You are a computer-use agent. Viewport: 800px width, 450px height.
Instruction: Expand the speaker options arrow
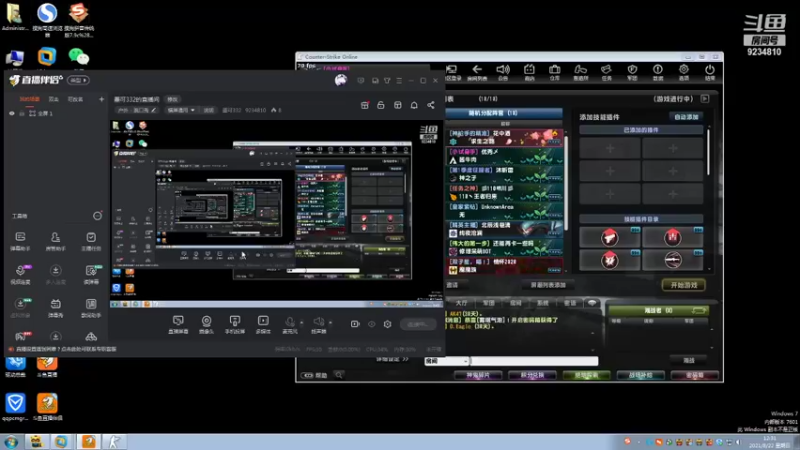click(x=331, y=322)
